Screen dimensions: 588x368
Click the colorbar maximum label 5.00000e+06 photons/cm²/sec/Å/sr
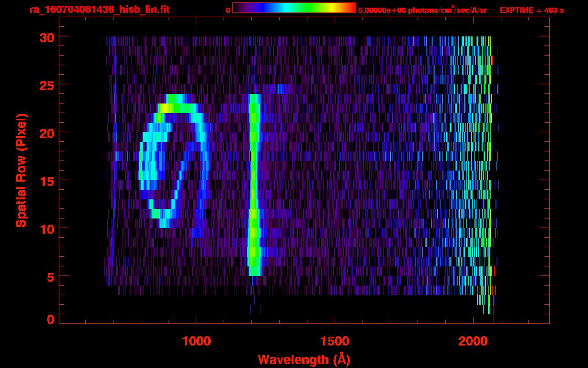[x=422, y=10]
